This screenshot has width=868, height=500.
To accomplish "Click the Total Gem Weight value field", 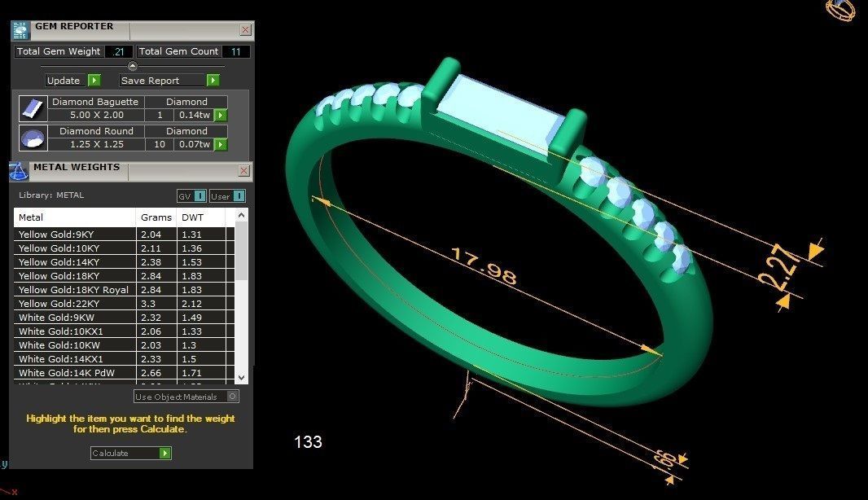I will point(118,51).
